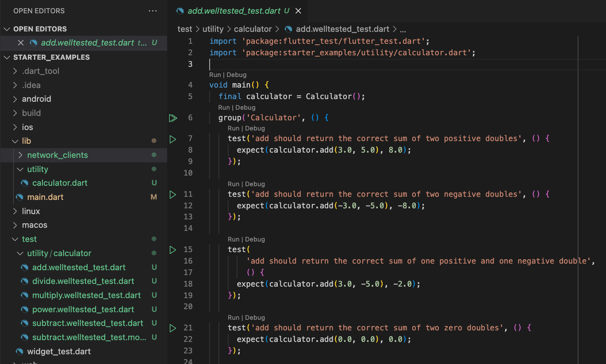The image size is (606, 364).
Task: Click Run CodeLens above Calculator group
Action: pyautogui.click(x=224, y=107)
